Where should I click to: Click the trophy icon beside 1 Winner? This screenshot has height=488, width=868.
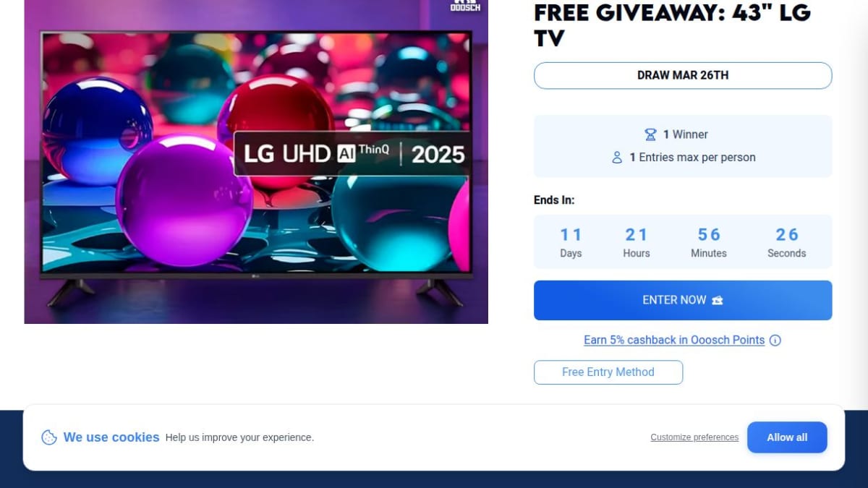(x=650, y=134)
